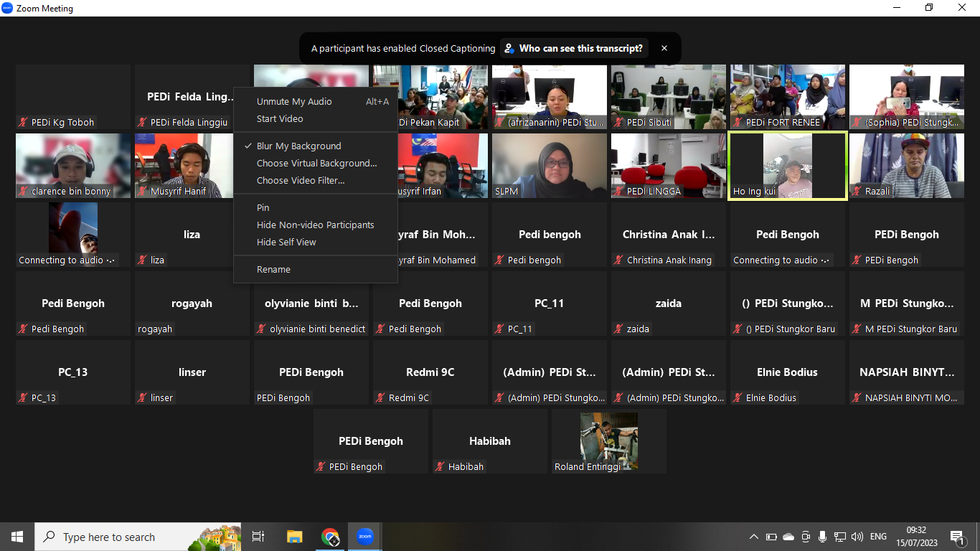980x551 pixels.
Task: Click Who can see this transcript
Action: [x=574, y=48]
